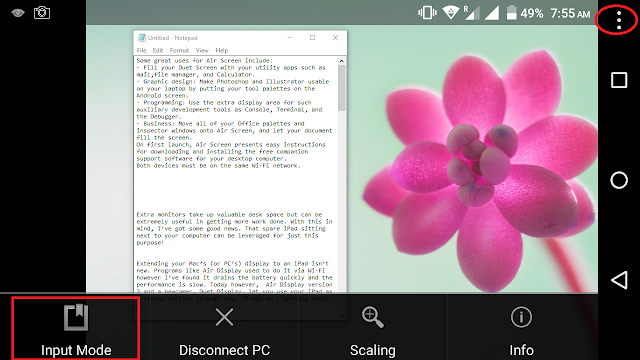Click the second full signal strength icon

tap(492, 13)
